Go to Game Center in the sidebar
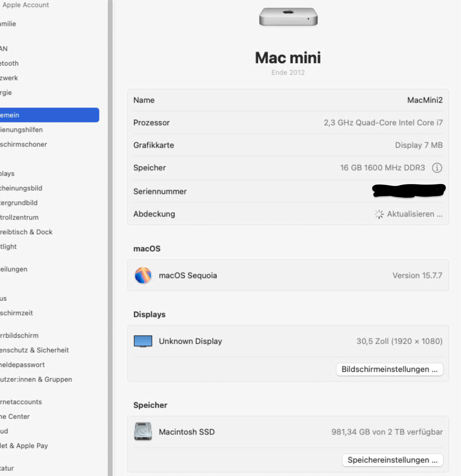The image size is (461, 476). pos(15,417)
